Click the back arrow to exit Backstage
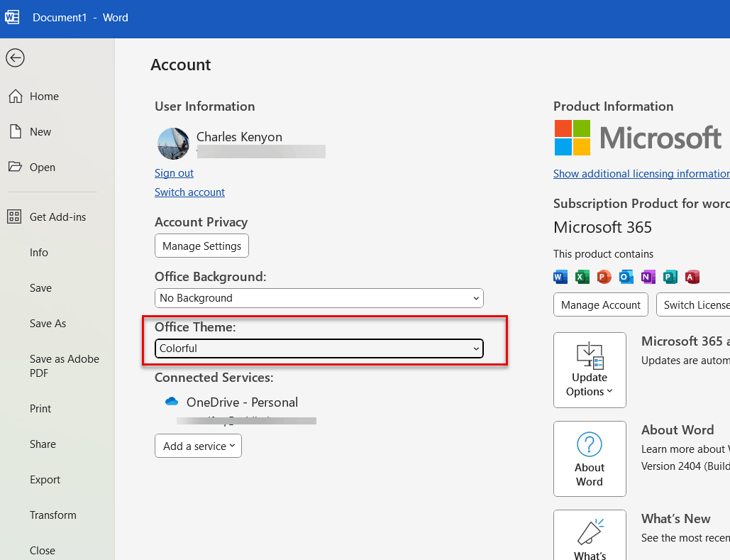This screenshot has width=730, height=560. coord(15,57)
